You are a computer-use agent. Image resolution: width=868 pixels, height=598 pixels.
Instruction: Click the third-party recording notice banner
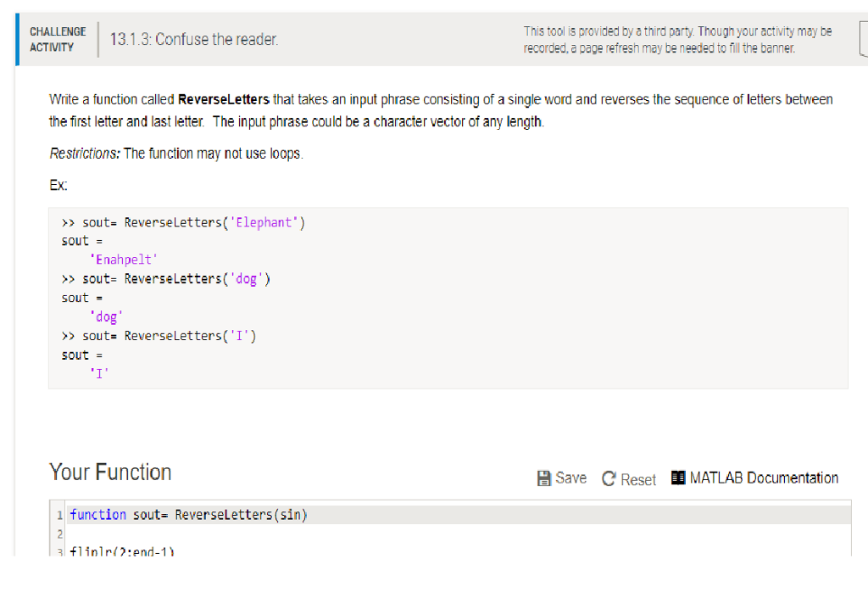coord(676,39)
